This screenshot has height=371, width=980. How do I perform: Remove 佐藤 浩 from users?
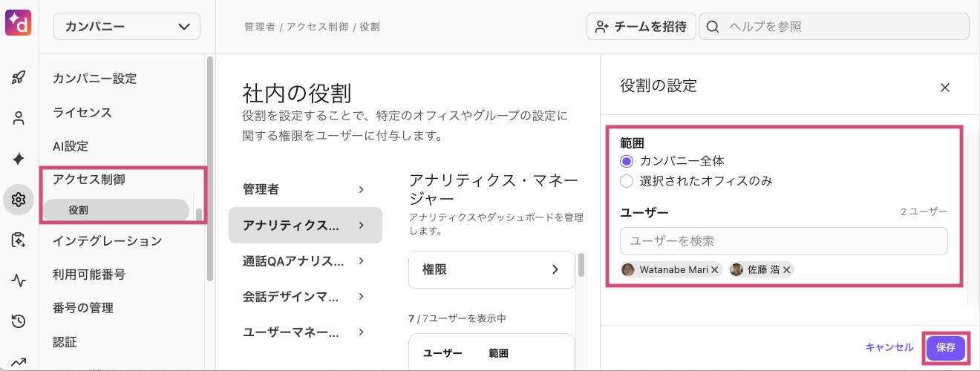[786, 270]
